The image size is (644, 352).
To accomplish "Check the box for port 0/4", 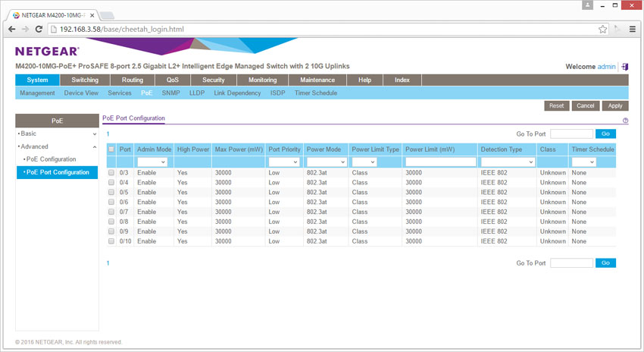I will pos(111,183).
